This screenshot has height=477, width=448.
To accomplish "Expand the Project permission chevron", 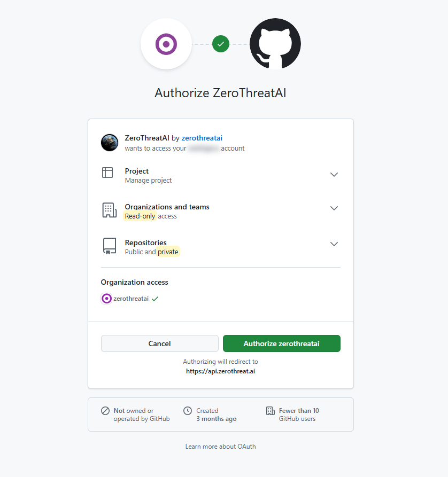I will (334, 175).
